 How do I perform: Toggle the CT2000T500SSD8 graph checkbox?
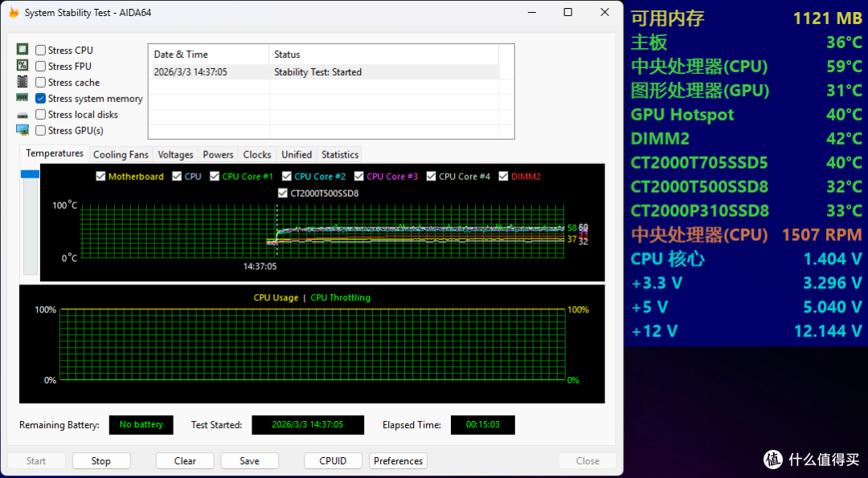(x=282, y=194)
